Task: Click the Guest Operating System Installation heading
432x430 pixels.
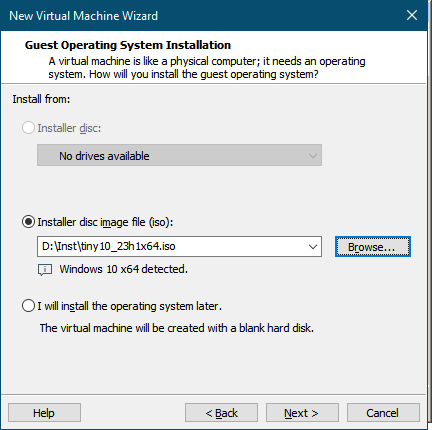Action: coord(128,45)
